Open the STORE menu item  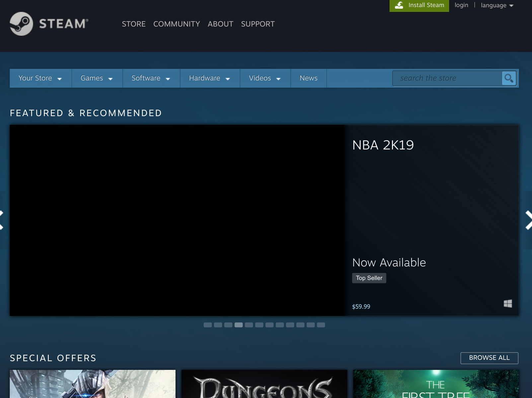[x=134, y=24]
